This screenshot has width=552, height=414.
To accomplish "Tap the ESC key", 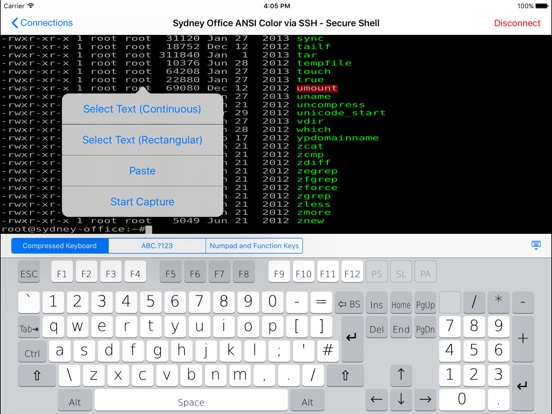I will (29, 272).
